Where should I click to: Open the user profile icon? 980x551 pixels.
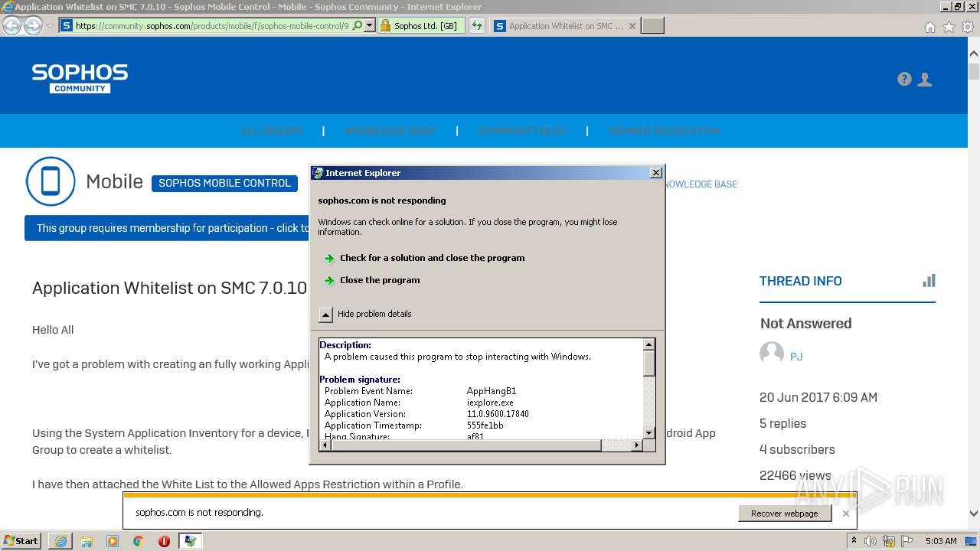925,79
